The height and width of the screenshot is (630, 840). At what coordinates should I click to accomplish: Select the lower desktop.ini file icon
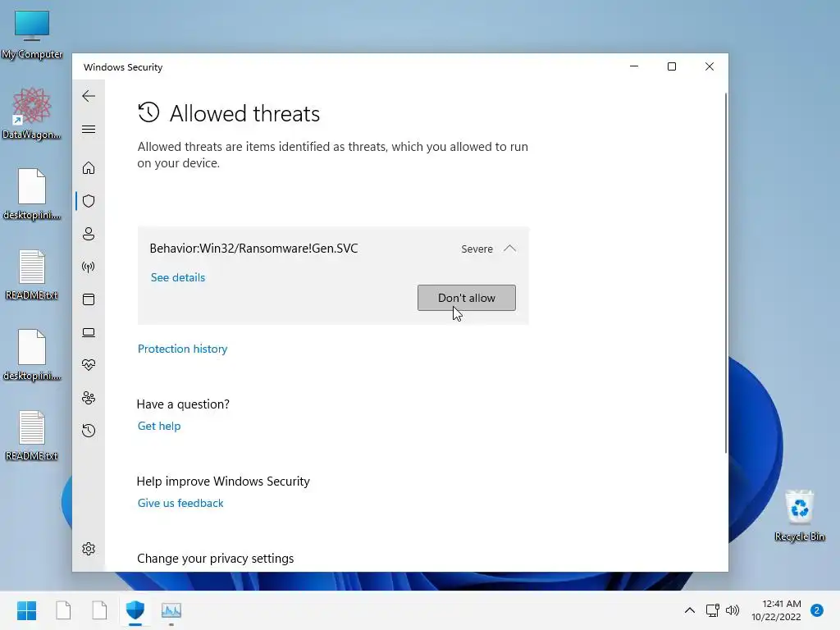click(32, 354)
